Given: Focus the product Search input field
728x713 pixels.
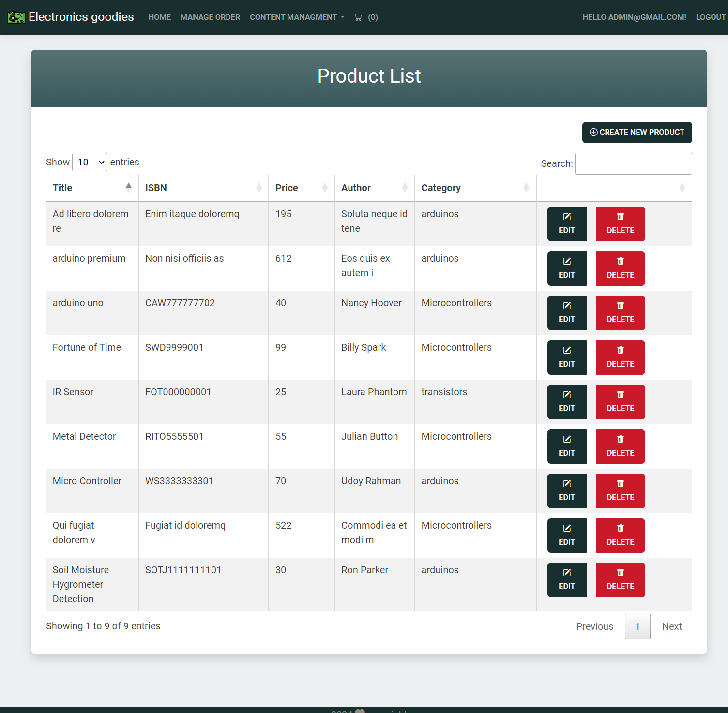Looking at the screenshot, I should (x=633, y=163).
